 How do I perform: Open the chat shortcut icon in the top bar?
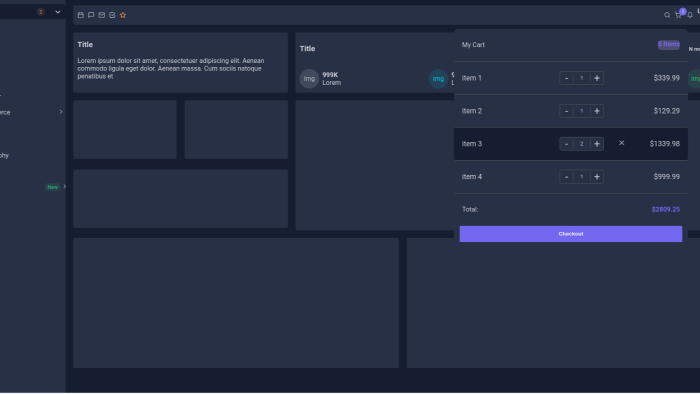[x=91, y=15]
